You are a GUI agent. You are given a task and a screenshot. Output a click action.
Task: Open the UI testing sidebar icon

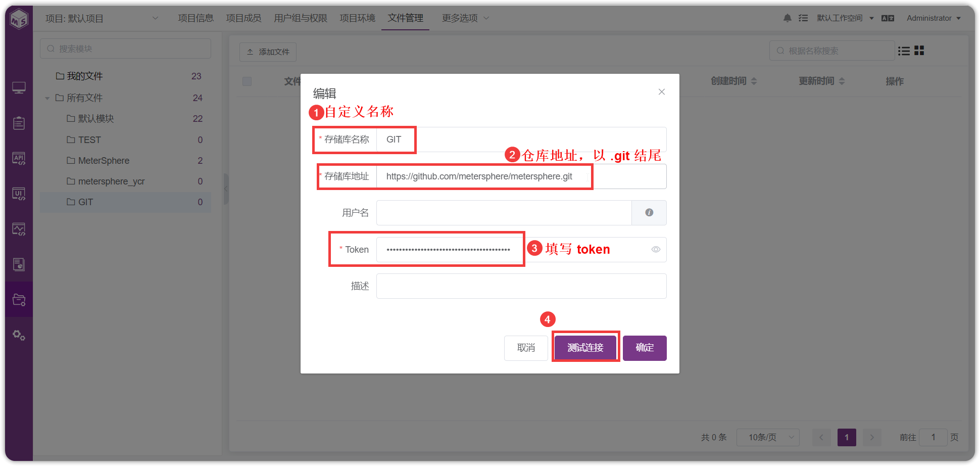point(19,194)
